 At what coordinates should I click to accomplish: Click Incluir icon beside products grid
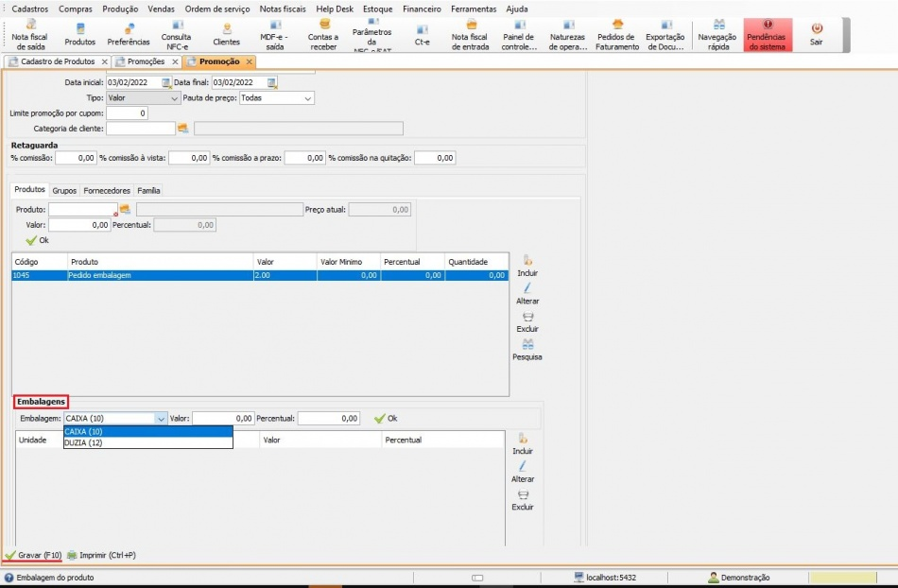[527, 266]
